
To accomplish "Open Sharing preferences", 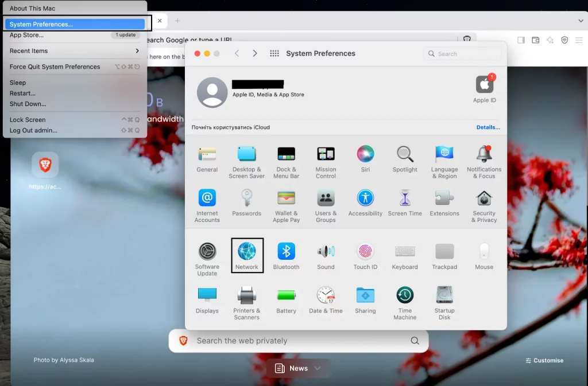I will point(365,300).
